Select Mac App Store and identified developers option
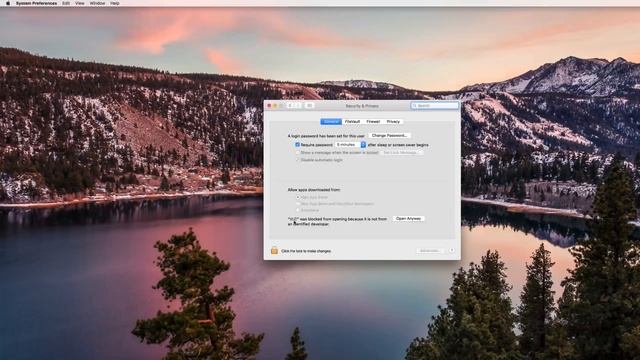The image size is (640, 360). click(298, 204)
